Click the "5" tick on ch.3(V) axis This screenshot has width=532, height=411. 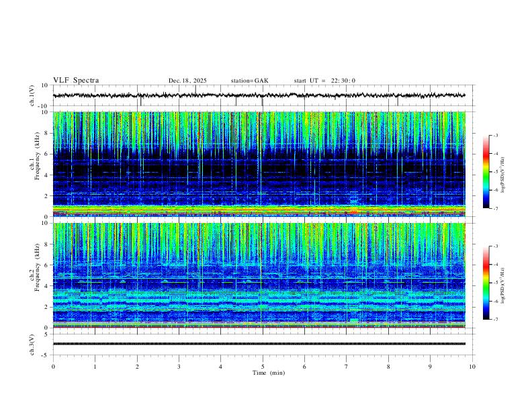46,334
